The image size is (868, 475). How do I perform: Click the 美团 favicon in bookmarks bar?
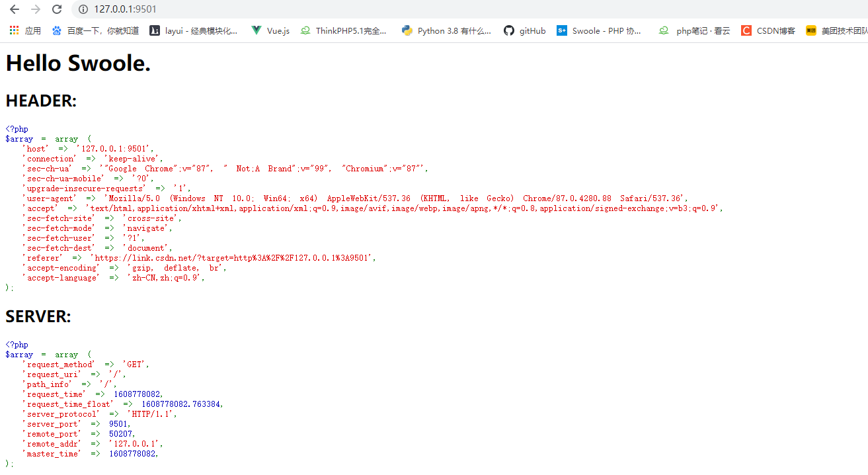(x=810, y=30)
